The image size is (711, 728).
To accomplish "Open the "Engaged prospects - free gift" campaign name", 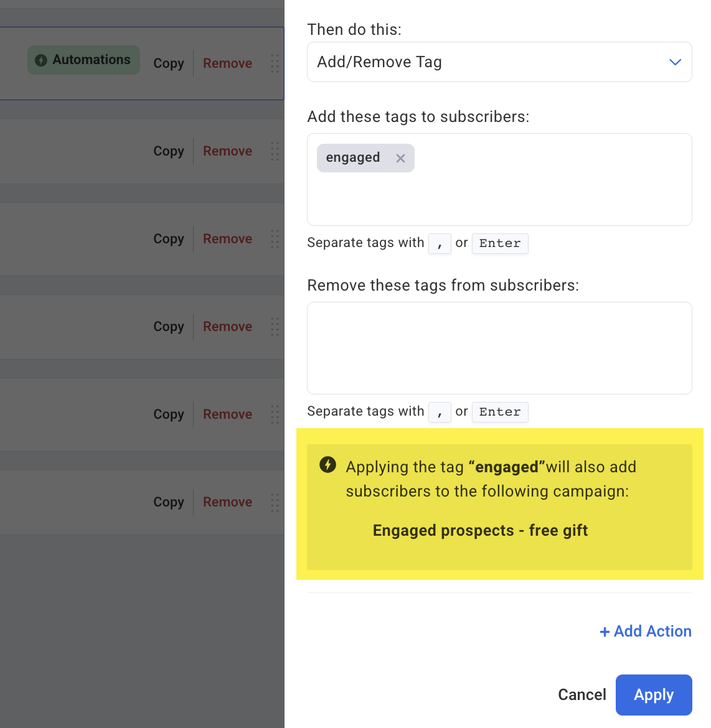I will pos(480,530).
